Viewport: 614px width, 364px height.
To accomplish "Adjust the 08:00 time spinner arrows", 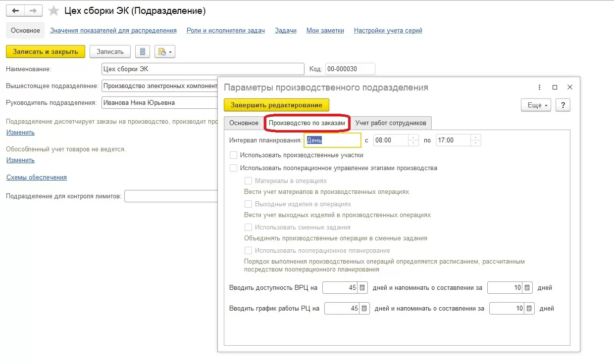I will point(413,140).
